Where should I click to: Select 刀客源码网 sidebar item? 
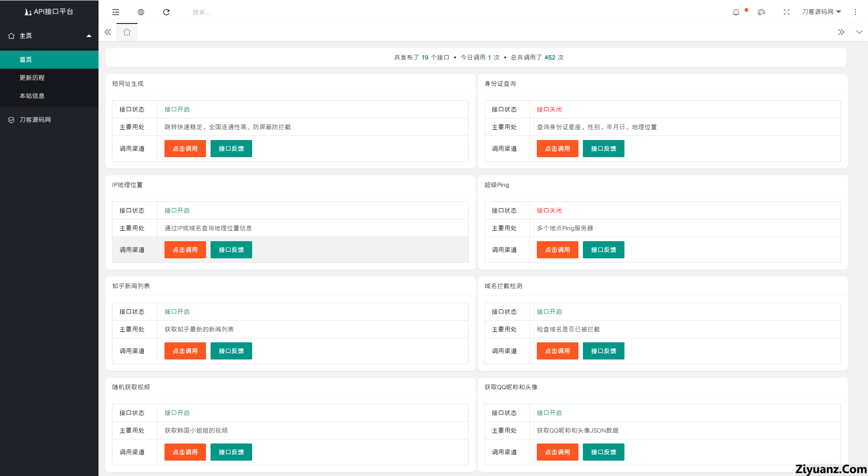[x=35, y=120]
